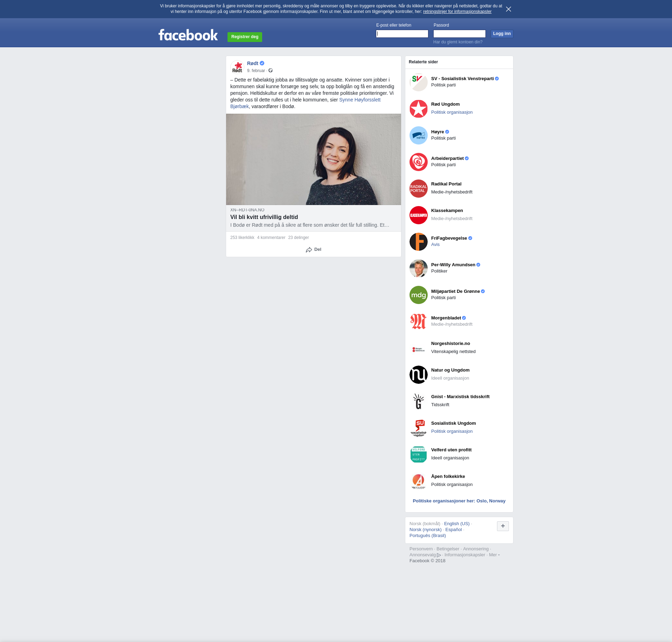This screenshot has width=672, height=642.
Task: Click the Avis category under FriFagbevegelse
Action: pos(435,245)
